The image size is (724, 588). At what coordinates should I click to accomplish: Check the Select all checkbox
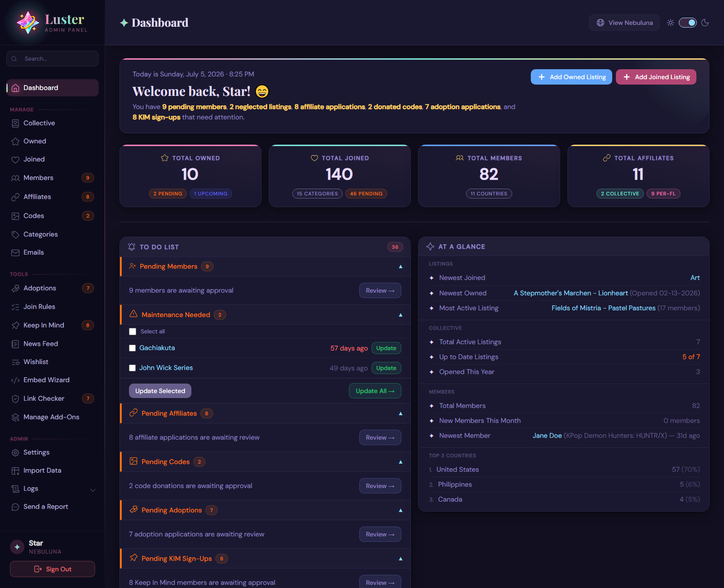(x=133, y=332)
